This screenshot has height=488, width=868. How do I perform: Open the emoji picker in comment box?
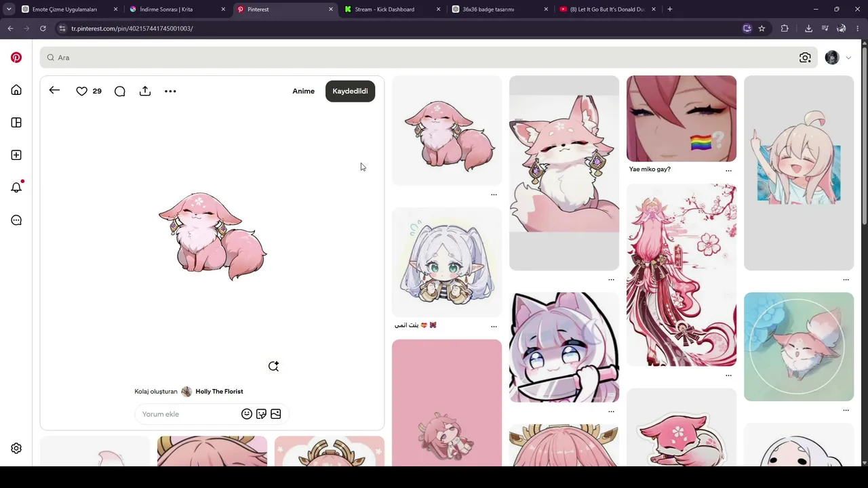[247, 414]
